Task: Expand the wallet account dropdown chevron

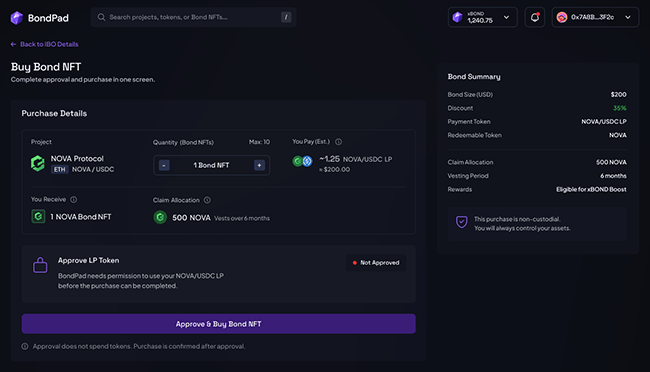Action: 628,17
